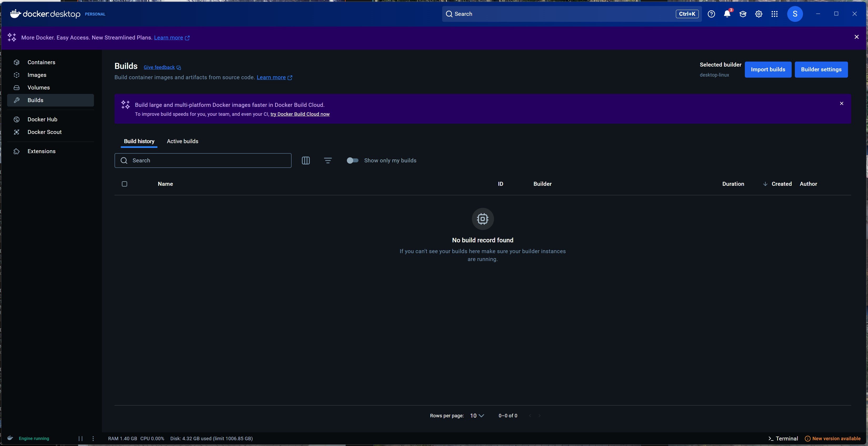Viewport: 868px width, 446px height.
Task: Go to previous page arrow
Action: (x=530, y=416)
